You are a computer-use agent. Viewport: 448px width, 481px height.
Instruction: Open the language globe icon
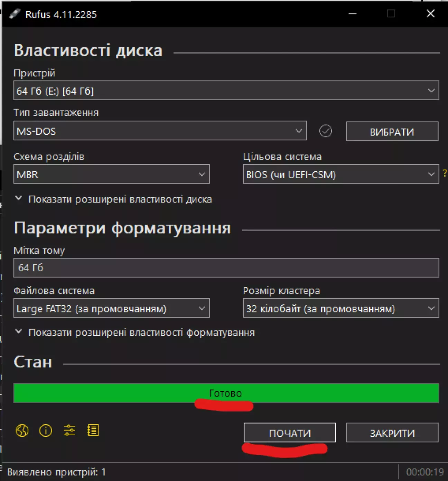coord(22,431)
